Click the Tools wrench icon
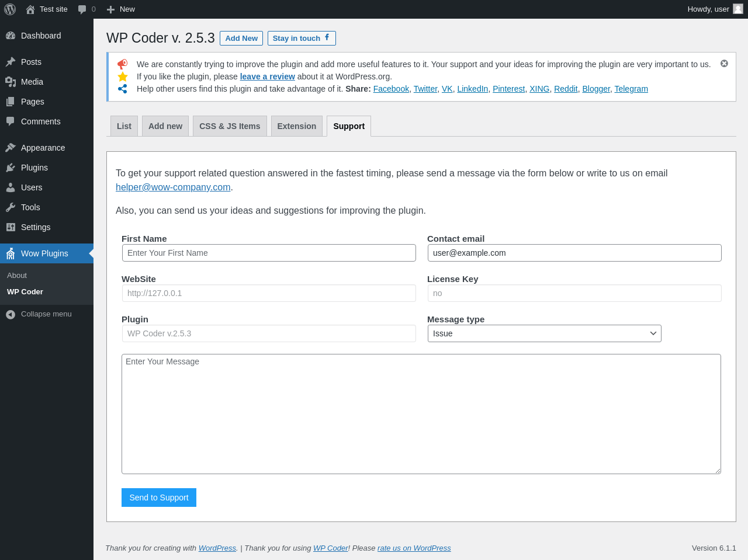This screenshot has height=560, width=748. pyautogui.click(x=11, y=207)
